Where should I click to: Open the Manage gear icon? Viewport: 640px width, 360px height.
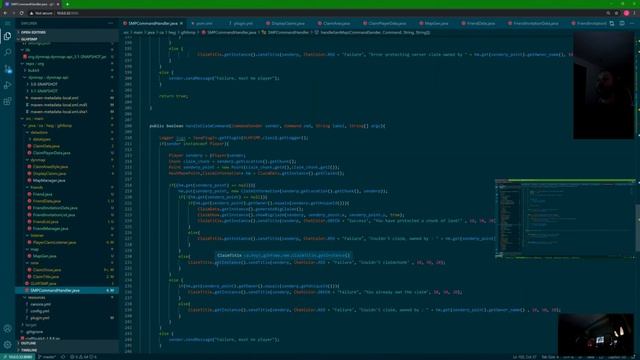click(7, 345)
